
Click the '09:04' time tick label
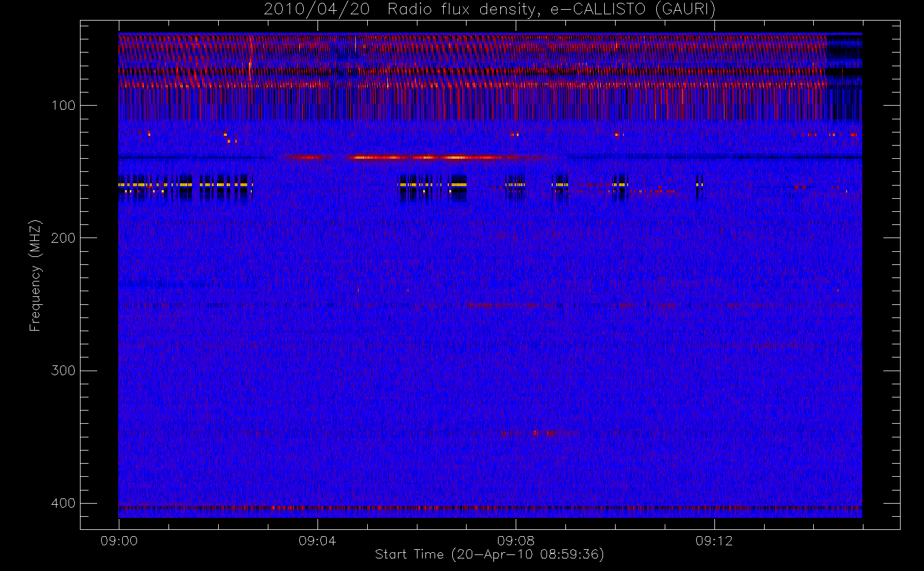point(318,541)
